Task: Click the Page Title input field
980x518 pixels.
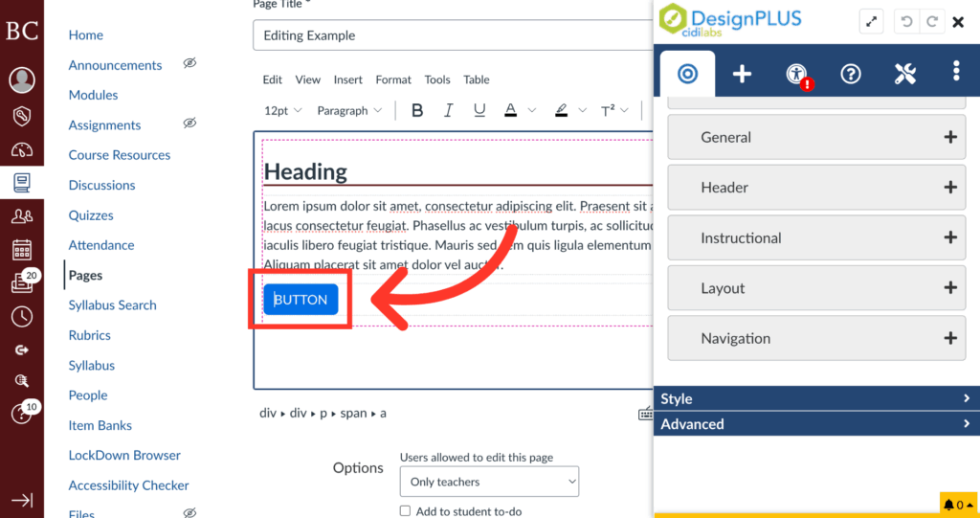Action: tap(453, 35)
